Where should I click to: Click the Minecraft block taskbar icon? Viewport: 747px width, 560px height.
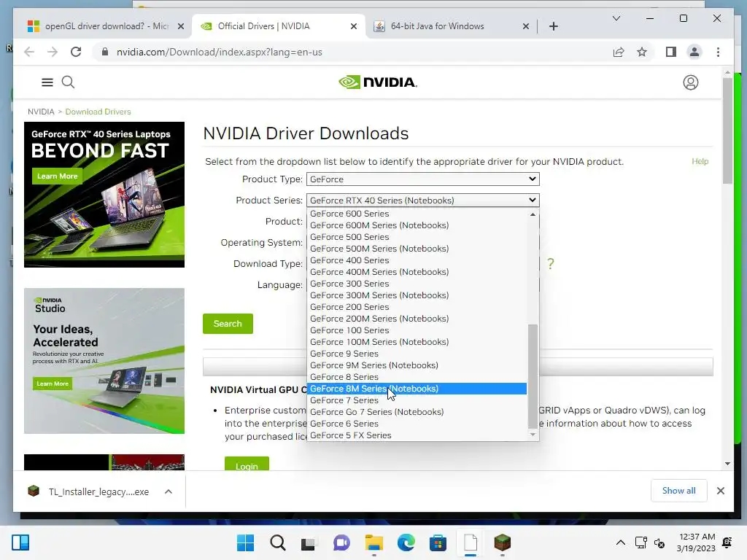click(502, 542)
